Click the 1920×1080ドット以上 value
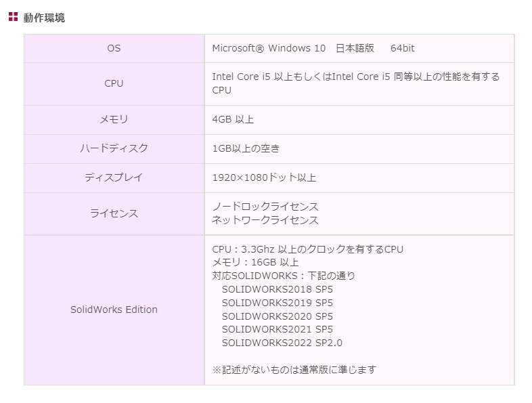 tap(264, 177)
